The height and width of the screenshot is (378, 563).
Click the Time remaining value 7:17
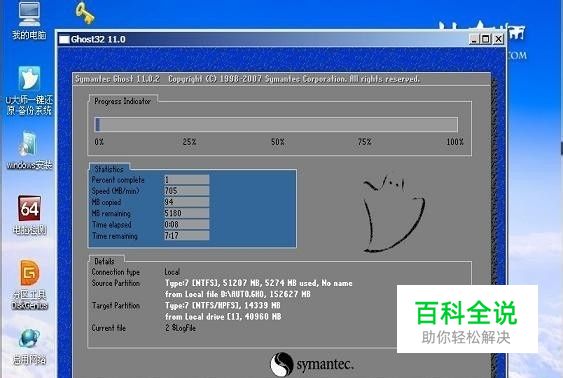[x=186, y=235]
